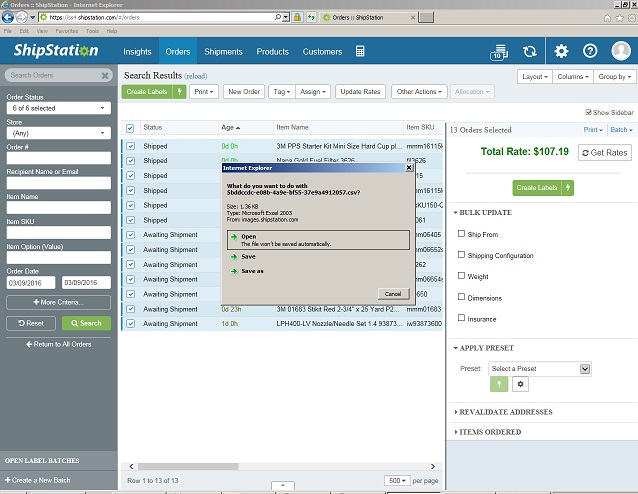Uncheck the first Shipped order row checkbox
This screenshot has width=638, height=494.
(130, 146)
